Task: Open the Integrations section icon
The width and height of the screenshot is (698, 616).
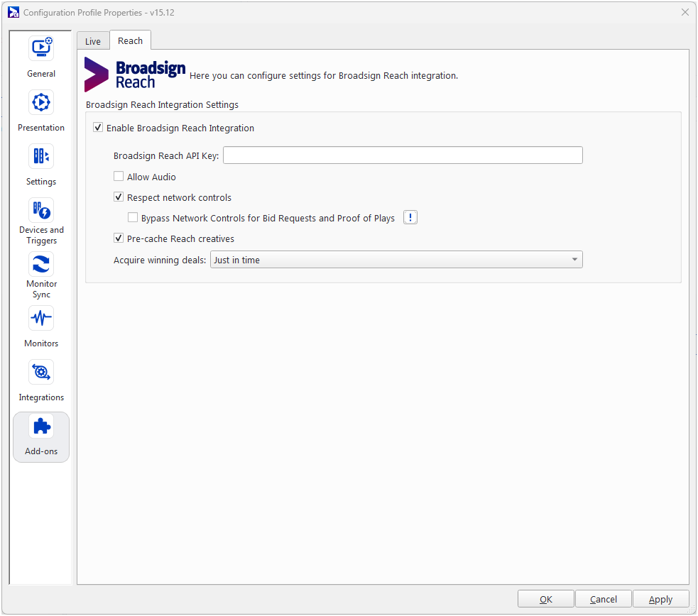Action: 41,372
